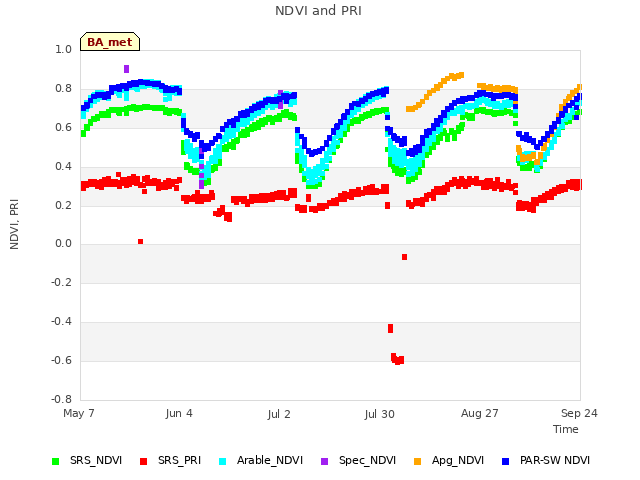This screenshot has width=640, height=480.
Task: Click the -0.4 y-axis tick label
Action: coord(61,322)
